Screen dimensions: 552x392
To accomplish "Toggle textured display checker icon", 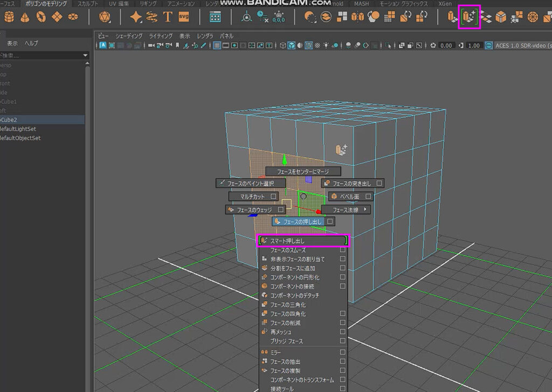I will point(318,45).
